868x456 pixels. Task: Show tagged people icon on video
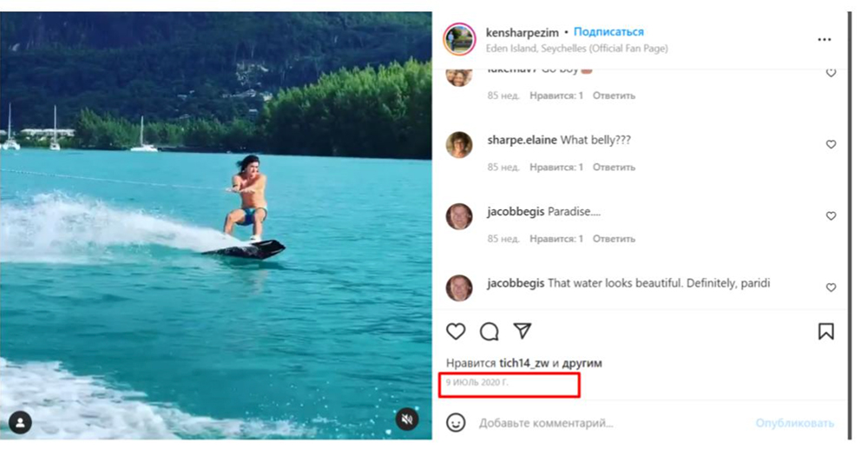coord(21,423)
